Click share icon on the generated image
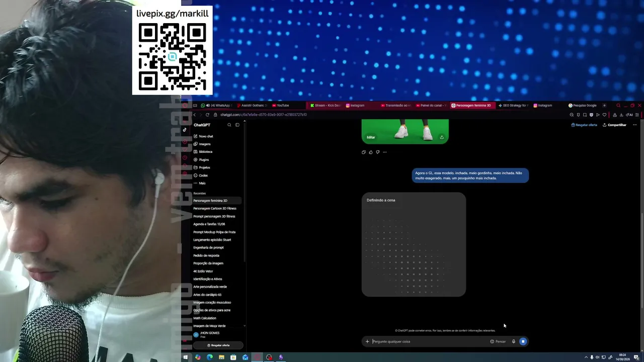644x362 pixels. click(x=442, y=137)
